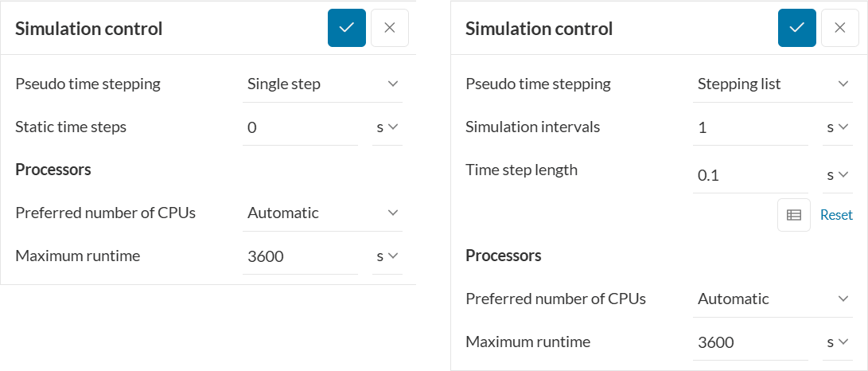Click the Time step length value field
Viewport: 868px width, 371px height.
750,175
